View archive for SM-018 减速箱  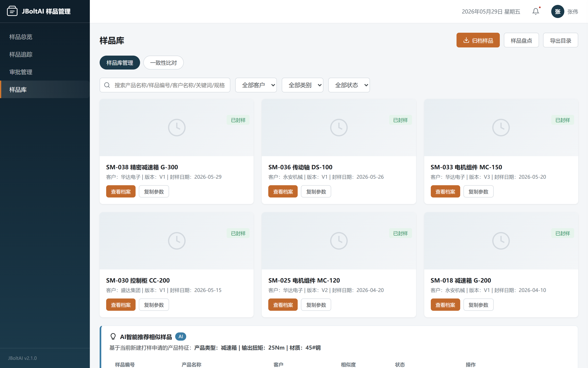point(445,305)
